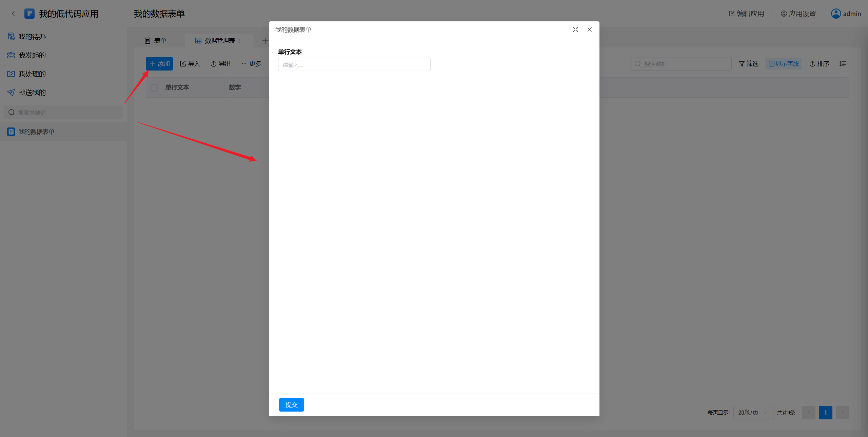
Task: Expand the 更多 actions menu
Action: click(x=251, y=64)
